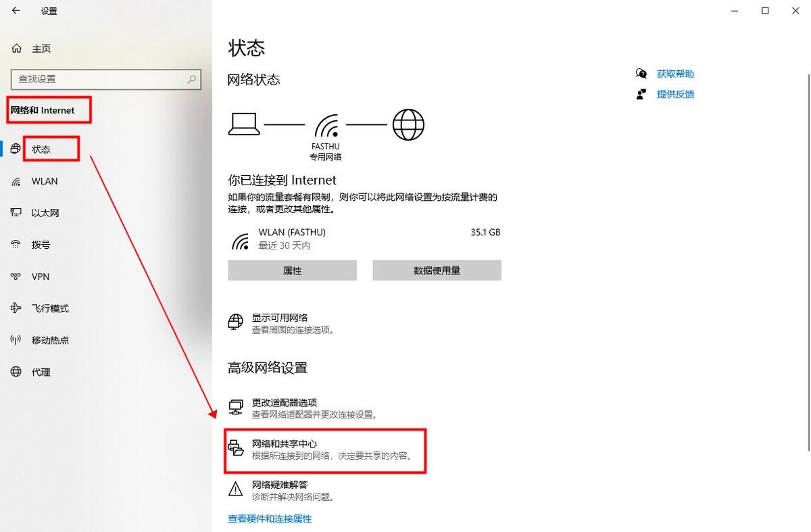Open 数据使用量 details
This screenshot has width=811, height=532.
pos(437,270)
